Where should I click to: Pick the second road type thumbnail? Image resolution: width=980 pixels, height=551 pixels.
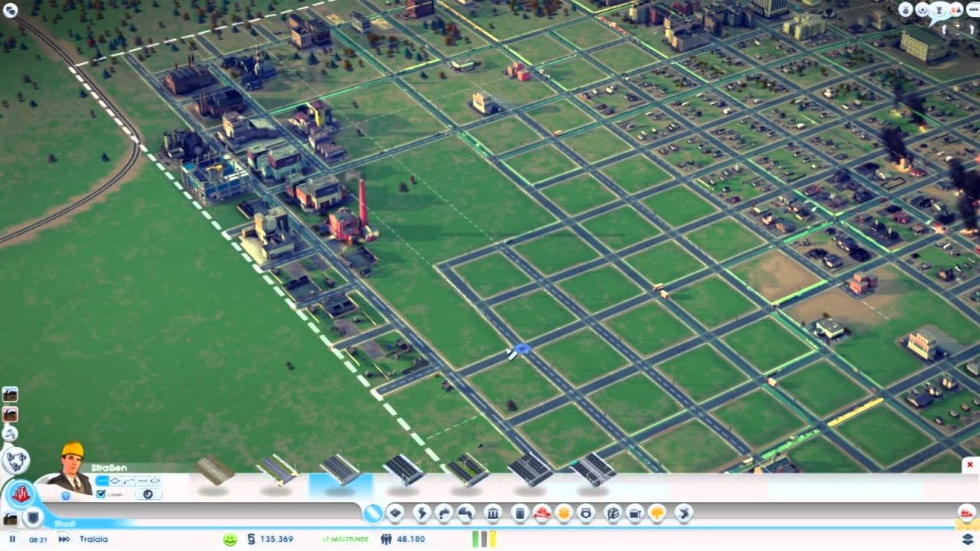click(x=277, y=470)
